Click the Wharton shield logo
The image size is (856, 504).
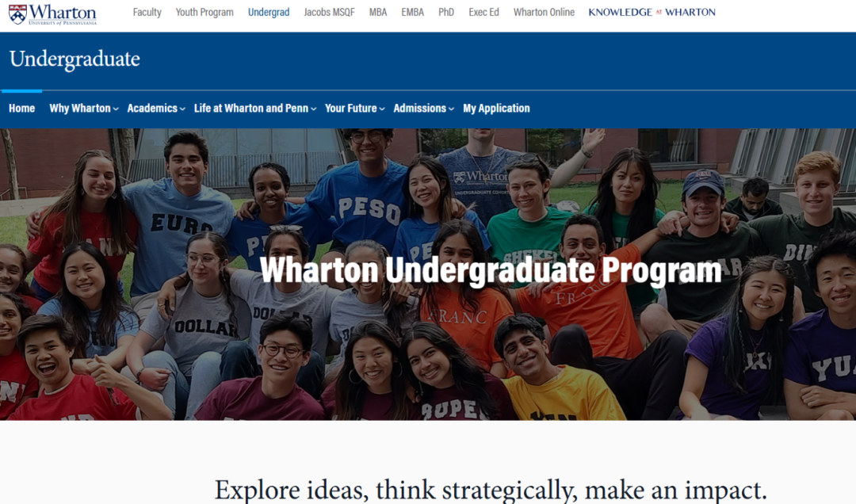point(17,14)
